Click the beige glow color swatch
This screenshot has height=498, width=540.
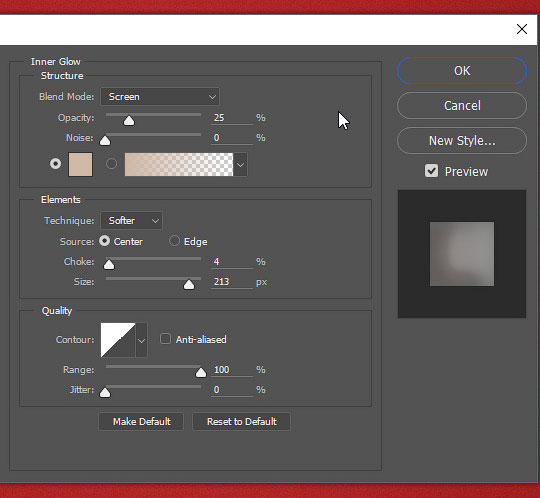(81, 164)
